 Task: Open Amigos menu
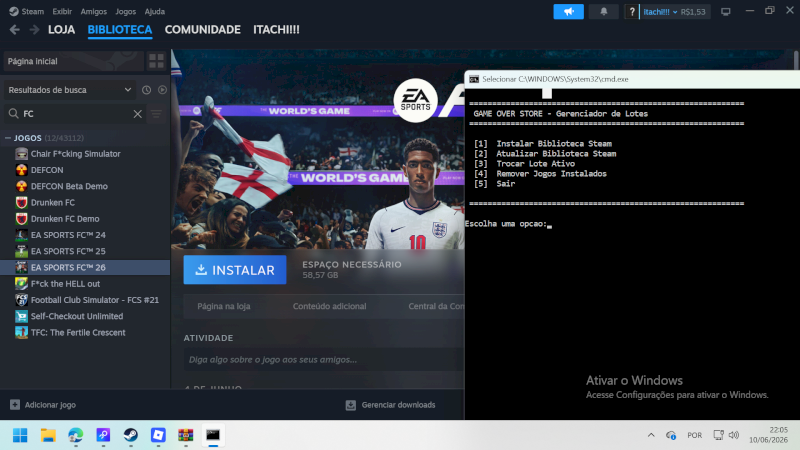[93, 11]
